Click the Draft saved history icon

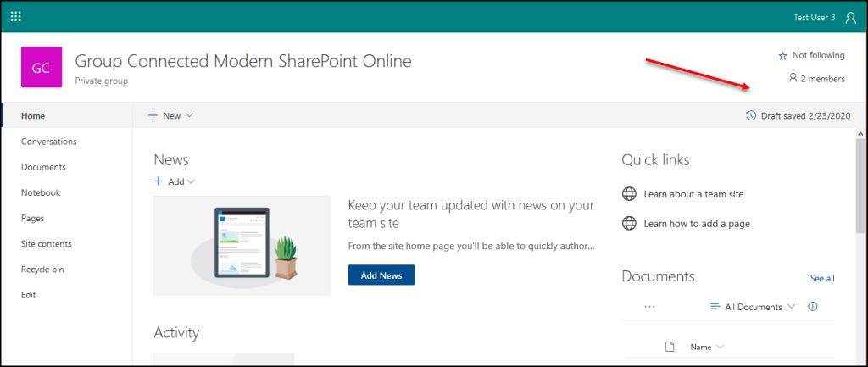[750, 115]
